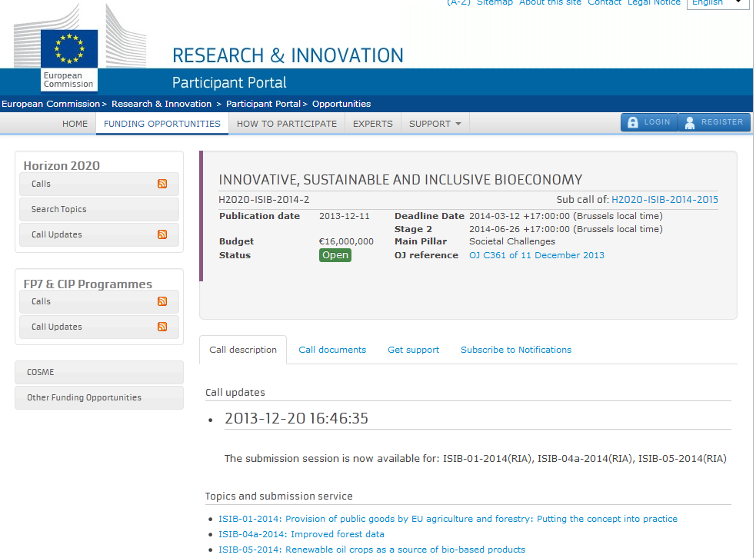The height and width of the screenshot is (558, 756).
Task: Open the Sitemap link in the header
Action: pyautogui.click(x=495, y=3)
